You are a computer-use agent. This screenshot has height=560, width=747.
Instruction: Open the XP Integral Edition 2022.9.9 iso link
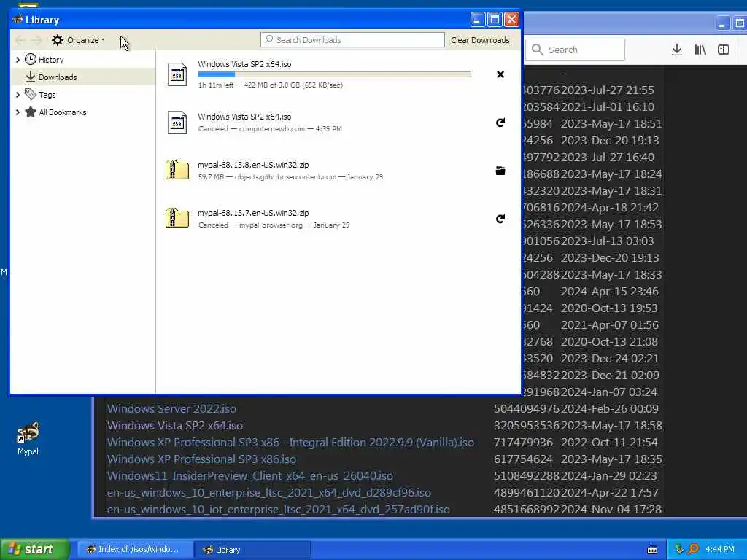pos(290,442)
